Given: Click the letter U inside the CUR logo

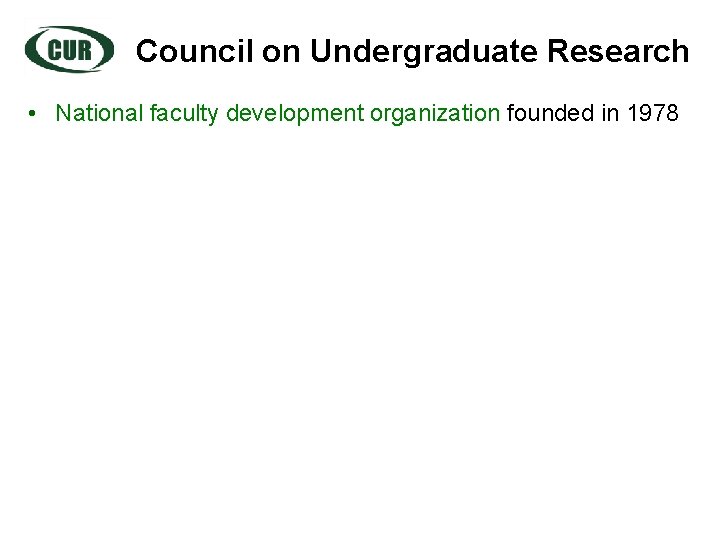Looking at the screenshot, I should (69, 50).
